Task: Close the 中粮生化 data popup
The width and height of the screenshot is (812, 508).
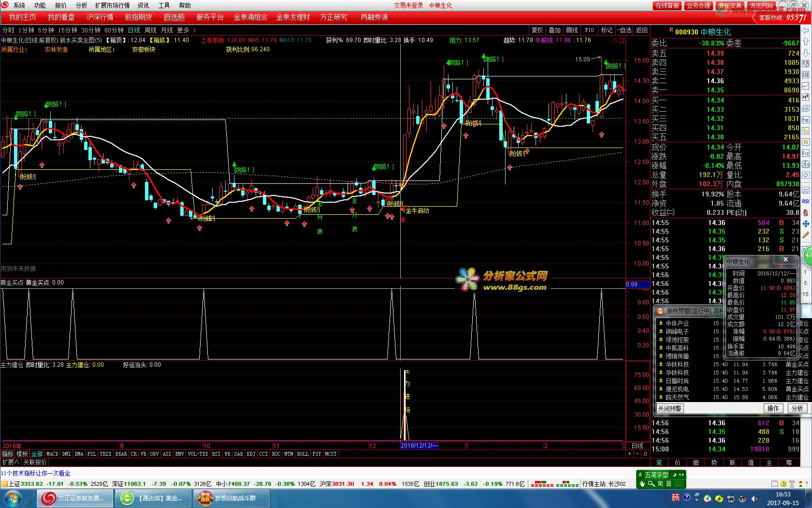Action: 785,259
